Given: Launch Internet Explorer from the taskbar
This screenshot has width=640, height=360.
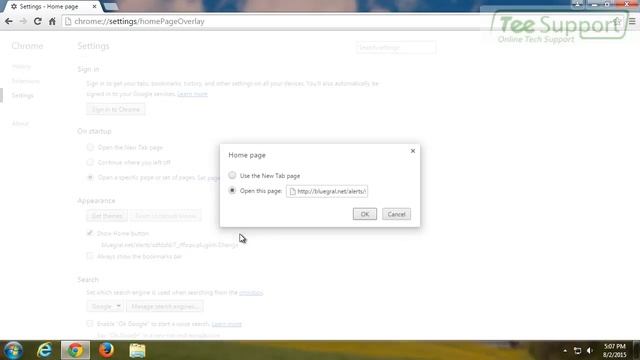Looking at the screenshot, I should [x=44, y=350].
